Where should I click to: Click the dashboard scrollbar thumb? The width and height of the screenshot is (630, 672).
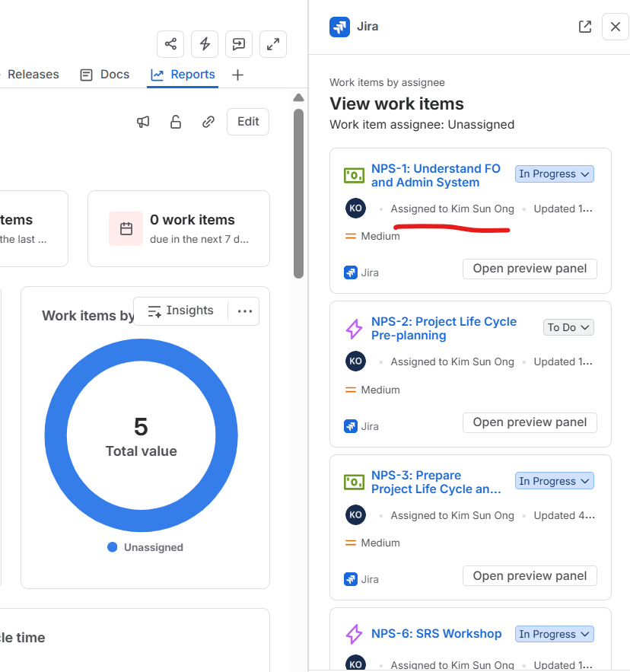(299, 194)
